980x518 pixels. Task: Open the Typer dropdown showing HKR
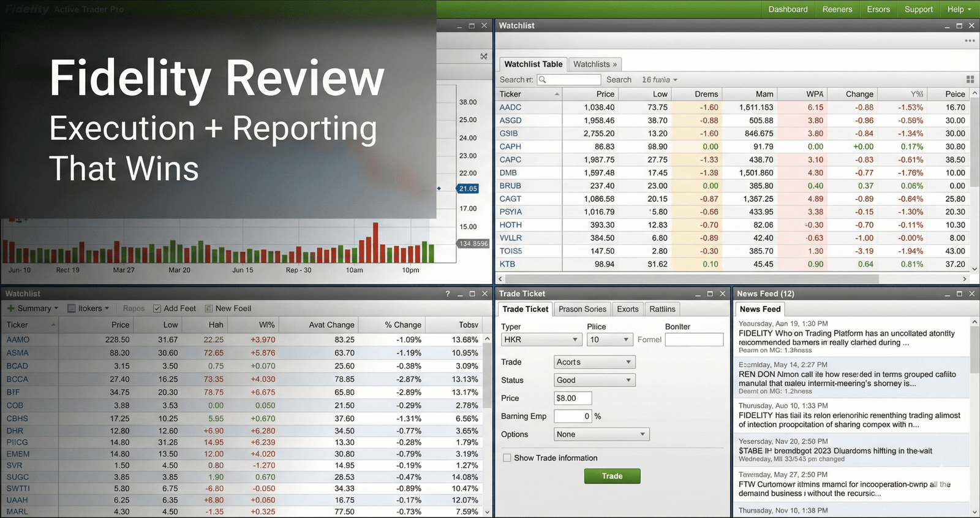541,340
